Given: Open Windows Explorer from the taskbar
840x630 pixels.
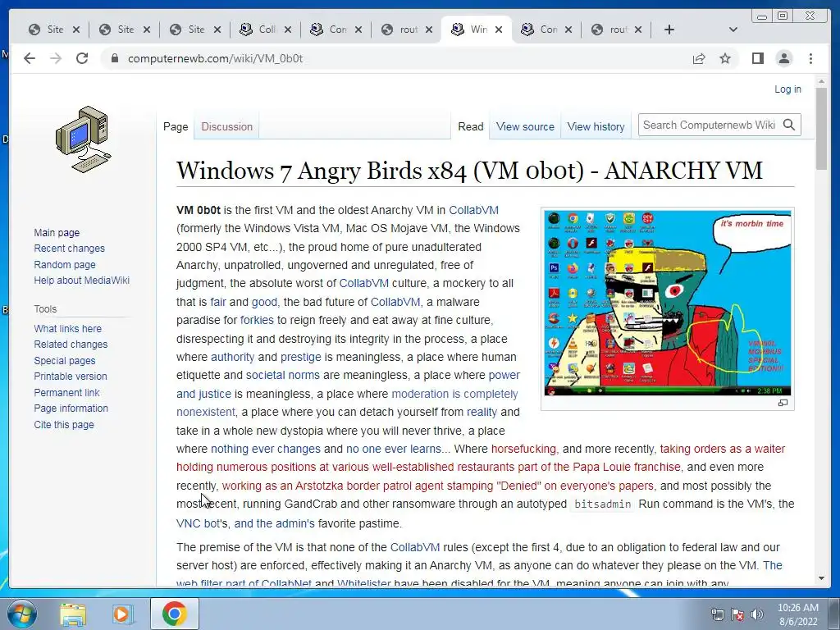Looking at the screenshot, I should pyautogui.click(x=73, y=614).
